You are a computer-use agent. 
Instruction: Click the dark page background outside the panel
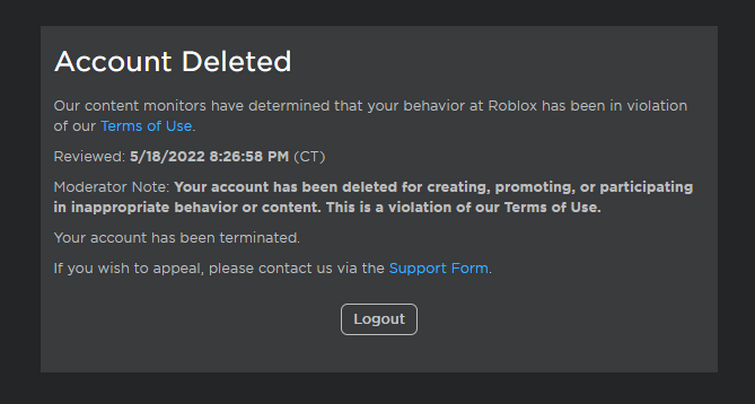pos(379,388)
